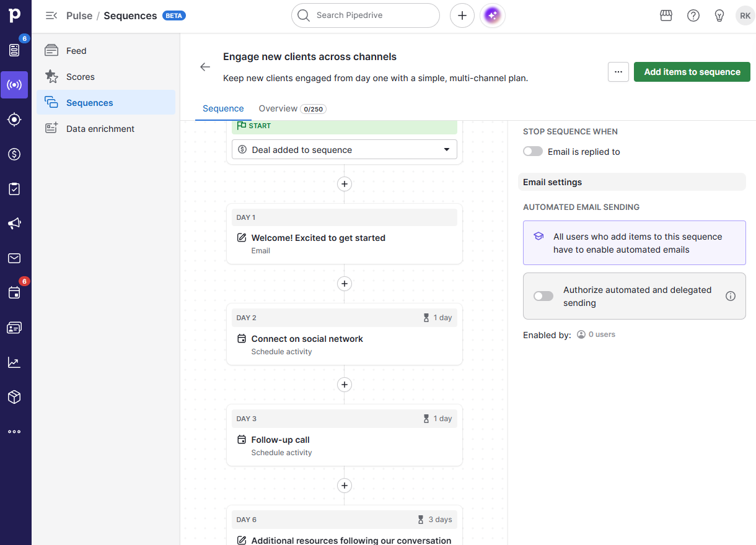Click the 'Add items to sequence' button
This screenshot has width=756, height=545.
[x=692, y=72]
